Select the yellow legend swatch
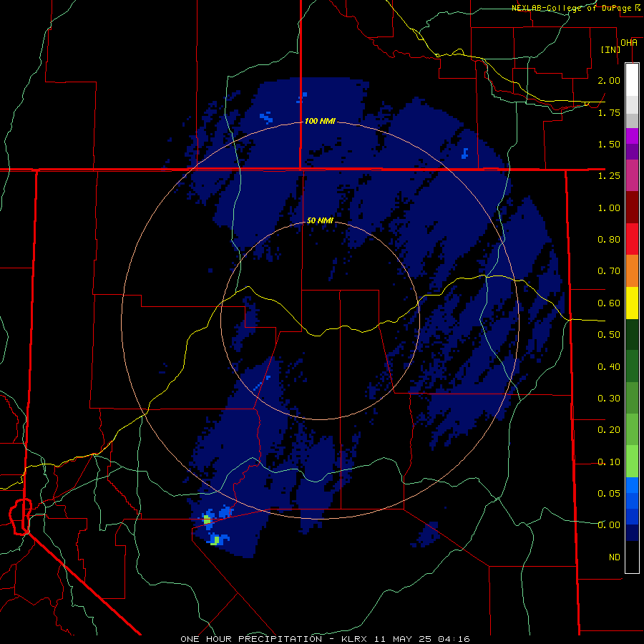The image size is (644, 644). [x=632, y=303]
